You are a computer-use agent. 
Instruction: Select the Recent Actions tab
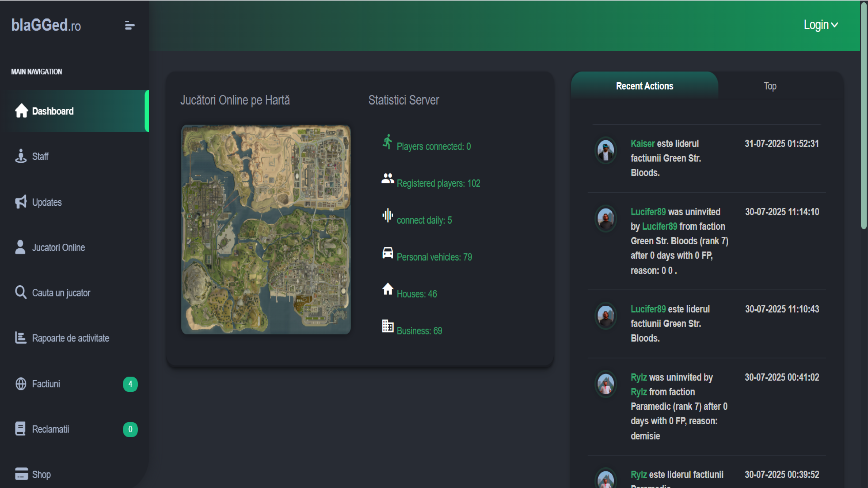tap(644, 86)
